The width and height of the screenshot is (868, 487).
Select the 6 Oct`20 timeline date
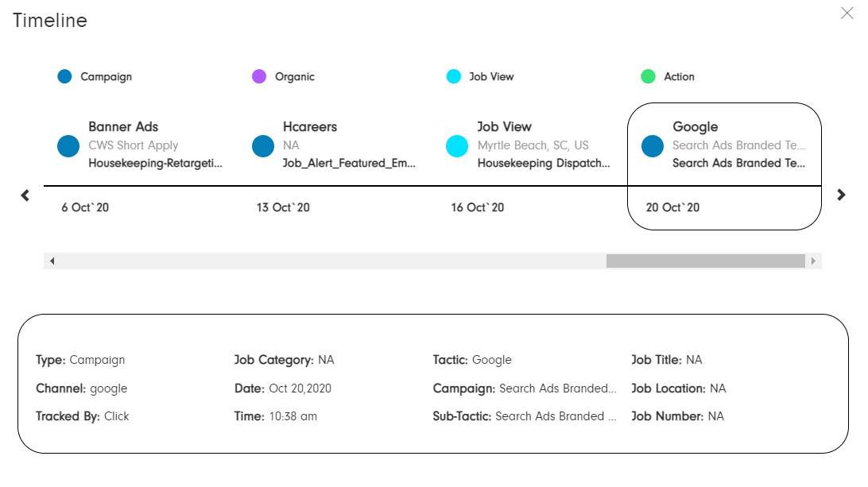[86, 207]
